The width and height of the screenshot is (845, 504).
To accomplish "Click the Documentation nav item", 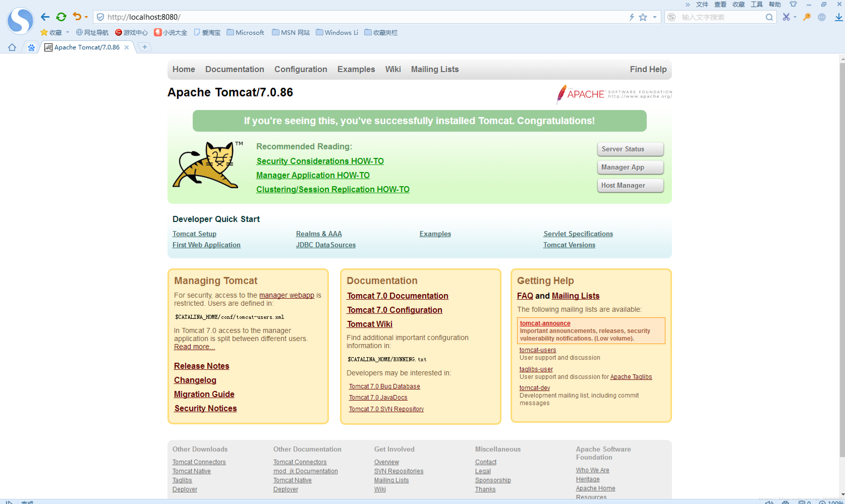I will point(235,69).
